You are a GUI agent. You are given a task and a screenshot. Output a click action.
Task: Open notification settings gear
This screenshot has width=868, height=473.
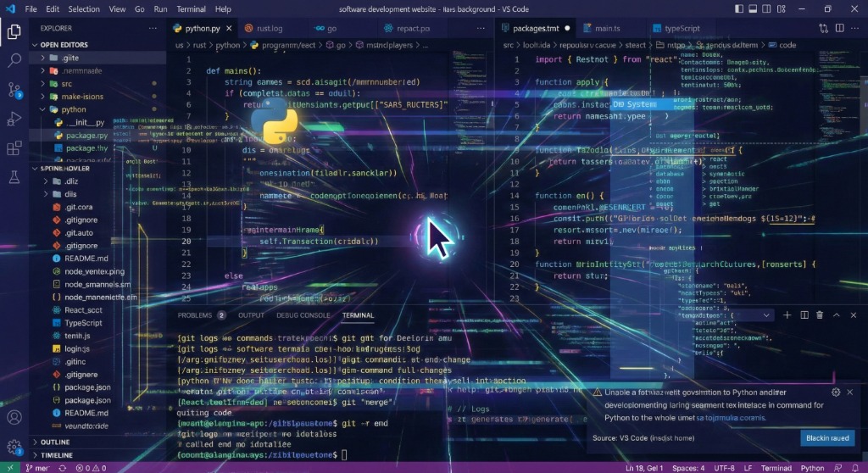coord(836,392)
